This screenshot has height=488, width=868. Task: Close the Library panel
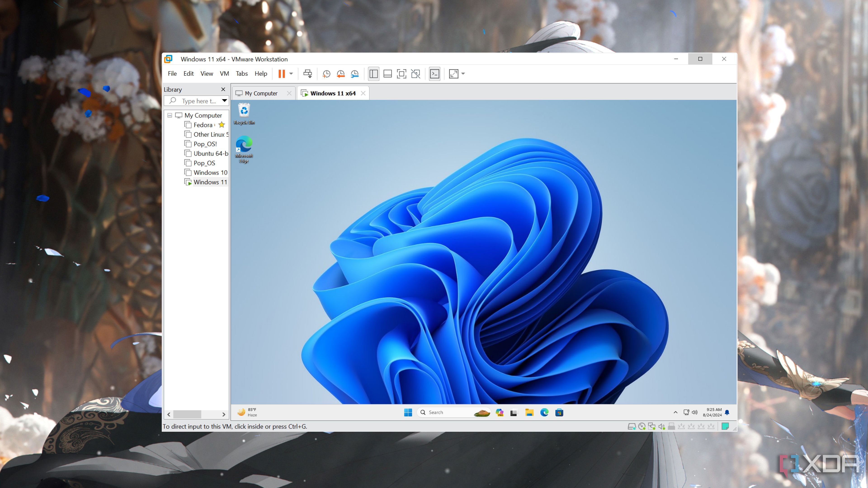click(223, 90)
